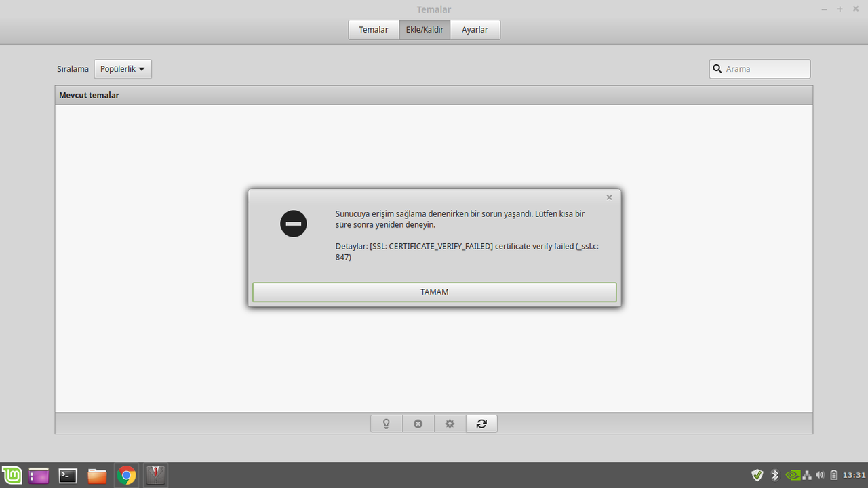
Task: Switch to the Temalar tab
Action: (374, 30)
